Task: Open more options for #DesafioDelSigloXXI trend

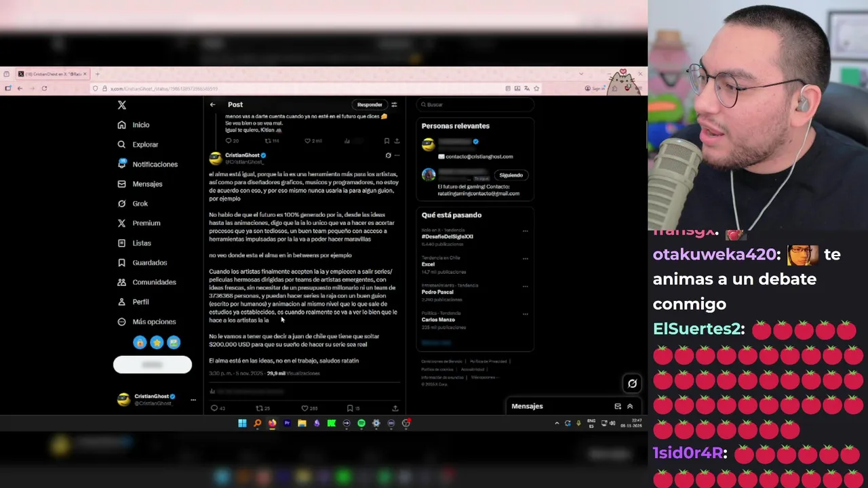Action: pyautogui.click(x=525, y=231)
